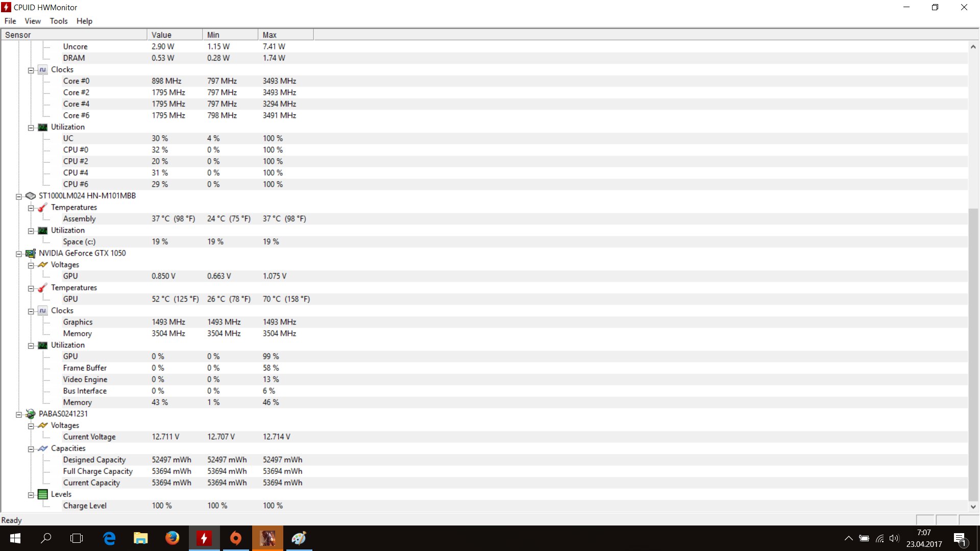Switch to HWMonitor taskbar button
This screenshot has height=551, width=980.
click(204, 538)
